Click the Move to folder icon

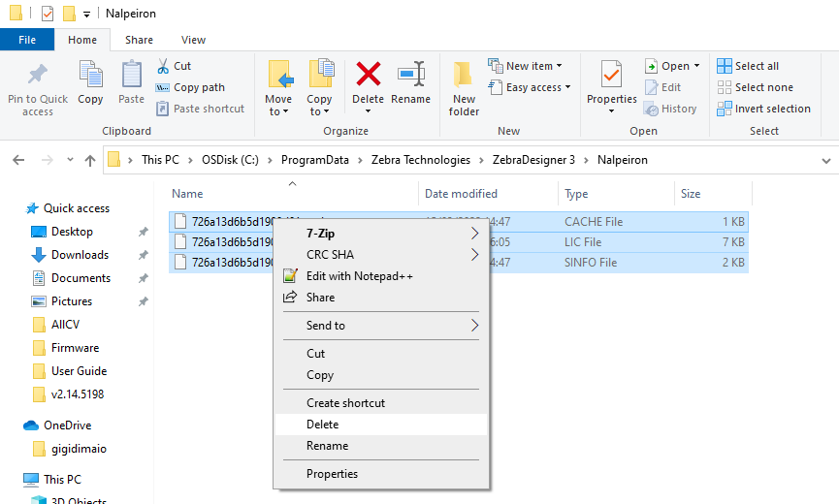pyautogui.click(x=280, y=74)
